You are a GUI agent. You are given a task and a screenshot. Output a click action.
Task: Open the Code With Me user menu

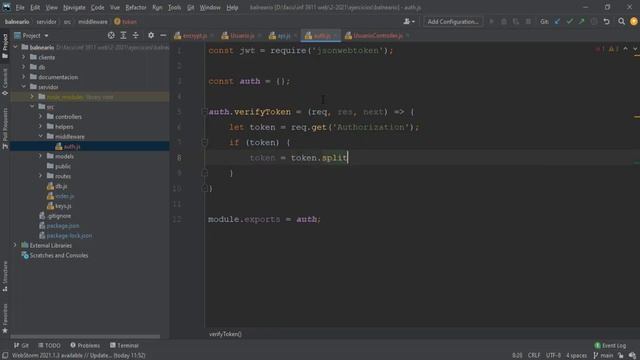[x=409, y=22]
